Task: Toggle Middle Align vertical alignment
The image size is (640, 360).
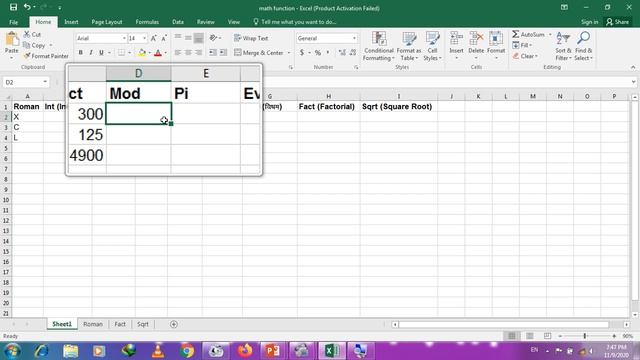Action: tap(188, 38)
